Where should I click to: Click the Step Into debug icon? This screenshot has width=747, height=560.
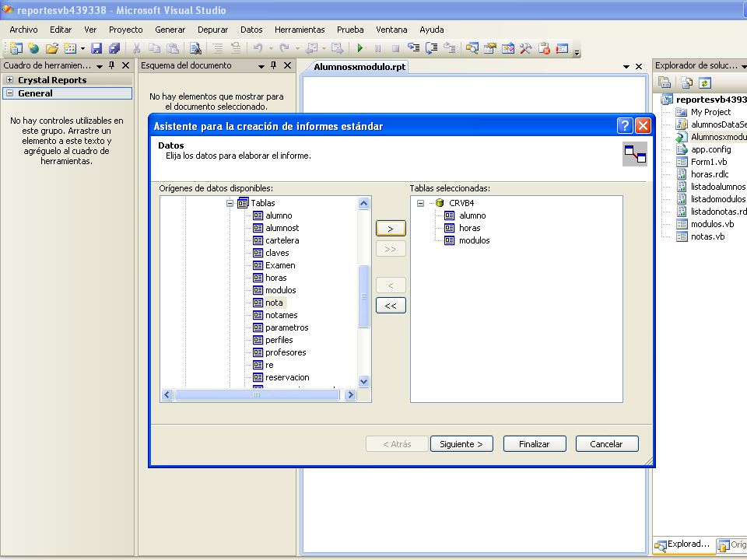click(413, 48)
